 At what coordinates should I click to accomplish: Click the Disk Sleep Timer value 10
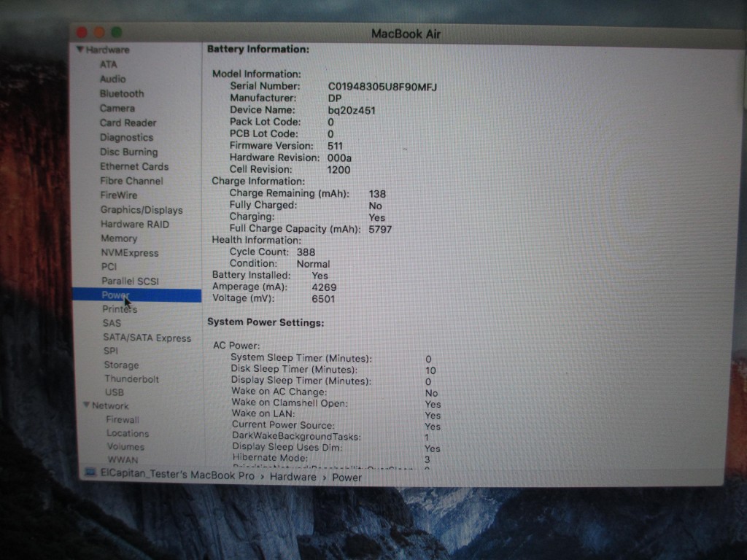tap(430, 370)
